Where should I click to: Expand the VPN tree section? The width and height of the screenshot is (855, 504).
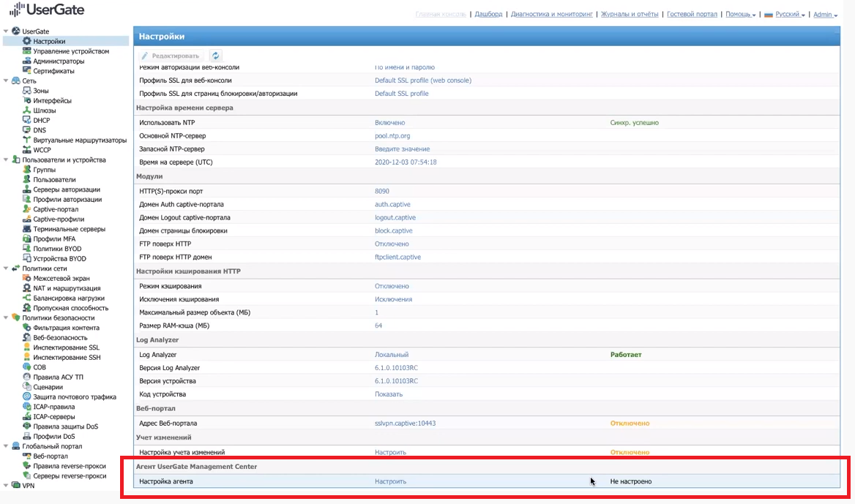6,485
